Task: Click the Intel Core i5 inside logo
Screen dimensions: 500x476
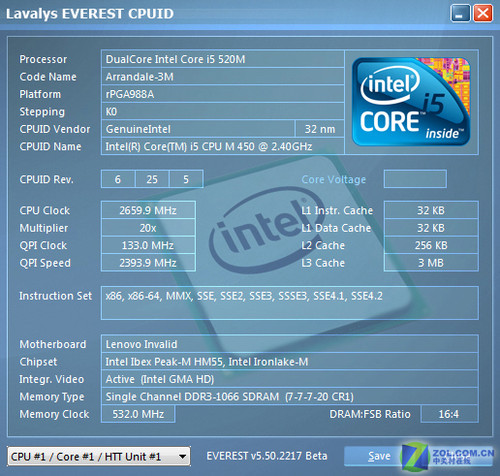Action: (x=411, y=102)
